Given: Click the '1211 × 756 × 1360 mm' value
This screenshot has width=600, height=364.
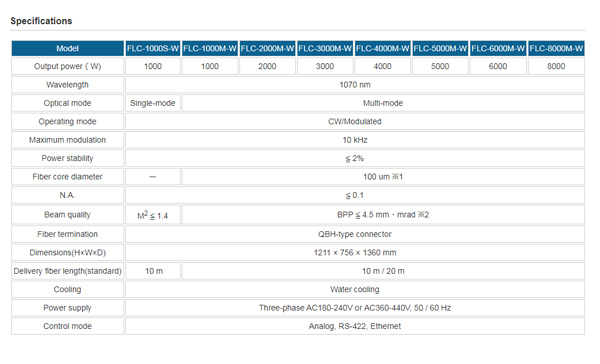Looking at the screenshot, I should pos(355,252).
